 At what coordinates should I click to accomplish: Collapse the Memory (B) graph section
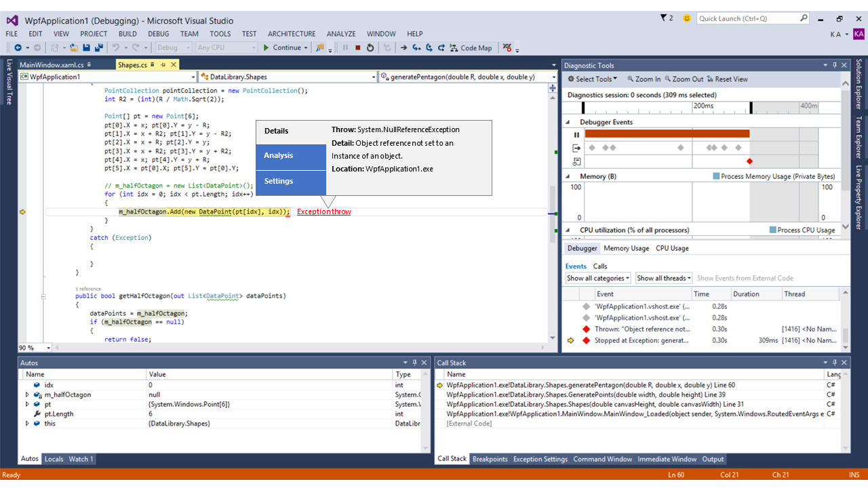click(x=568, y=176)
